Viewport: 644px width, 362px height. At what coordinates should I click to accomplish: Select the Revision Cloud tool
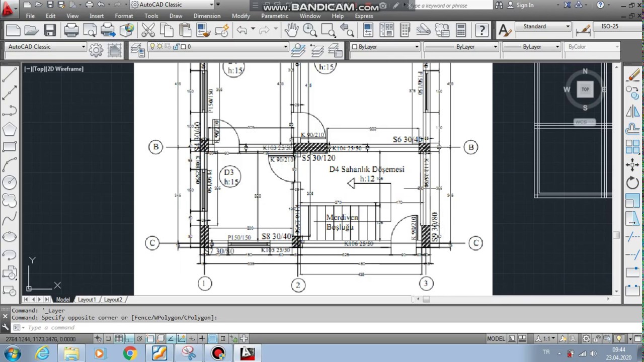tap(10, 201)
